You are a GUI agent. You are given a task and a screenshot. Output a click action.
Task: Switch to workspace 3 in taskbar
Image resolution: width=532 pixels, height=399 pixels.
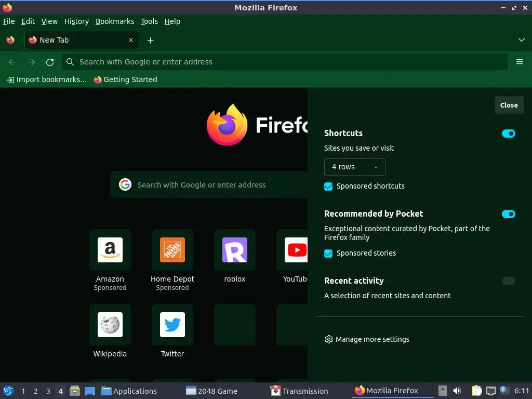click(x=48, y=391)
